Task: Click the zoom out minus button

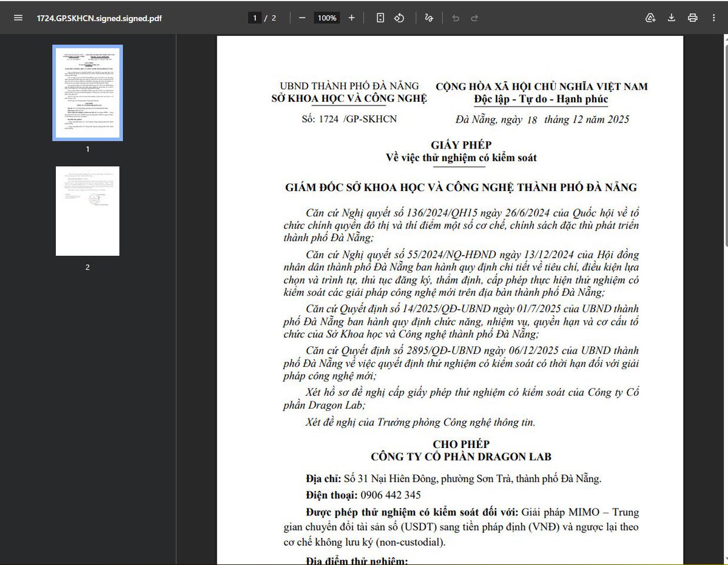Action: click(x=302, y=18)
